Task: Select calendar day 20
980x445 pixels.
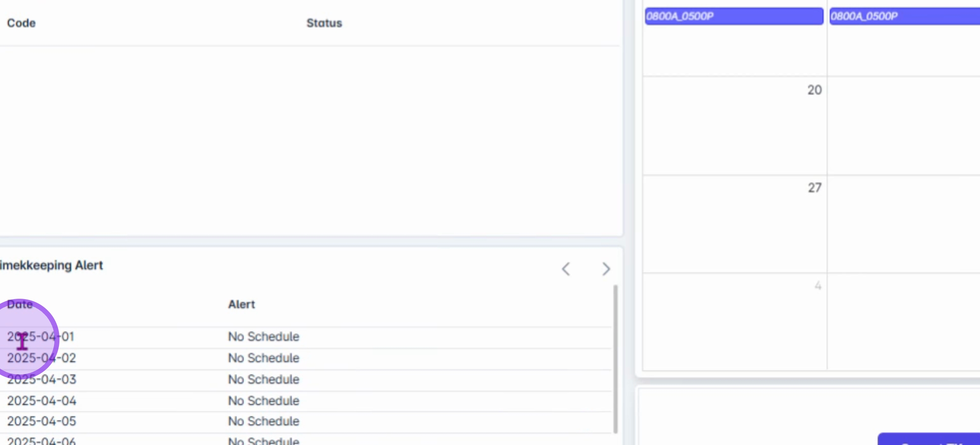Action: click(814, 90)
